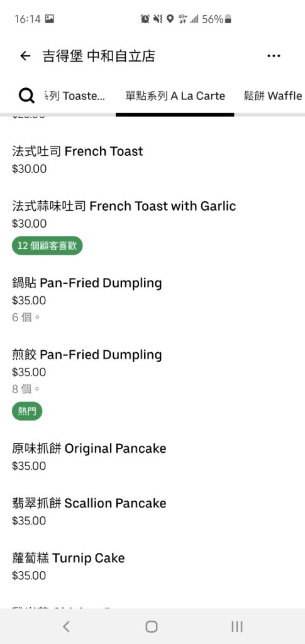The width and height of the screenshot is (305, 644).
Task: Tap the image notification icon in status bar
Action: [x=50, y=19]
